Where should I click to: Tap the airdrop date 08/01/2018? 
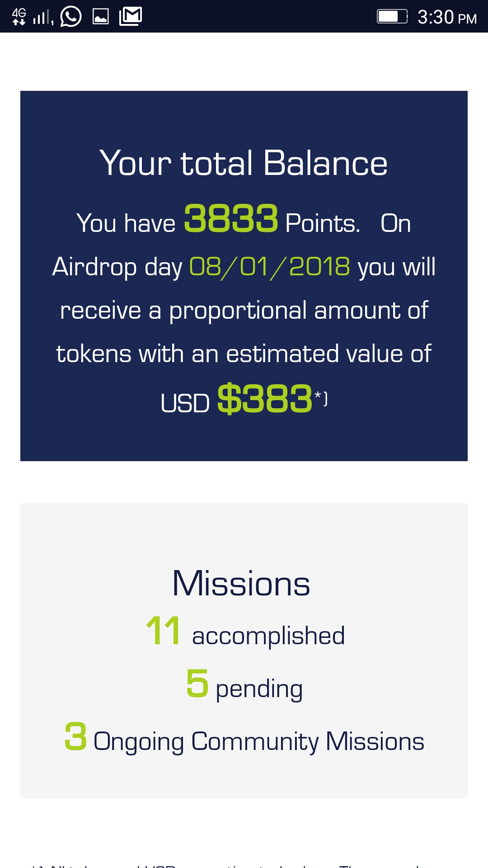click(270, 267)
